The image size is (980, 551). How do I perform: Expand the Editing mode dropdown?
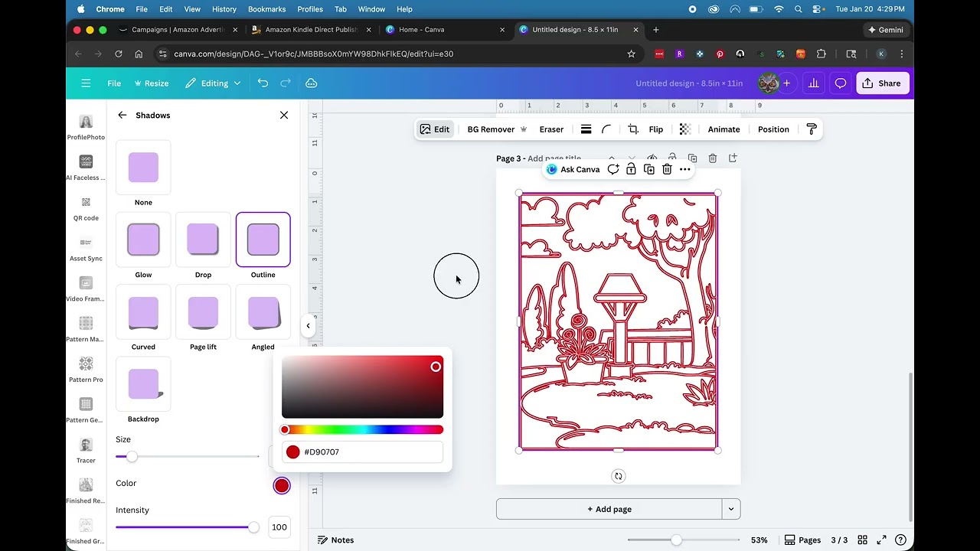pyautogui.click(x=214, y=83)
